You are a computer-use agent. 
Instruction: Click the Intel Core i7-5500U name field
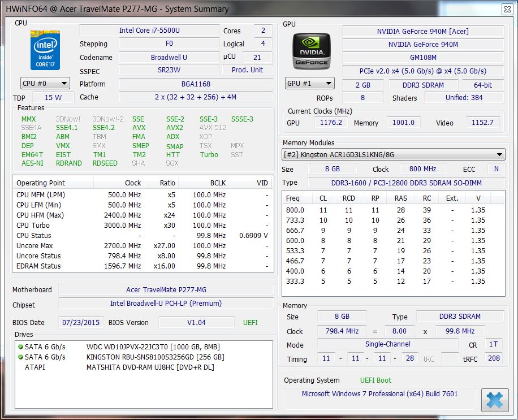[149, 31]
